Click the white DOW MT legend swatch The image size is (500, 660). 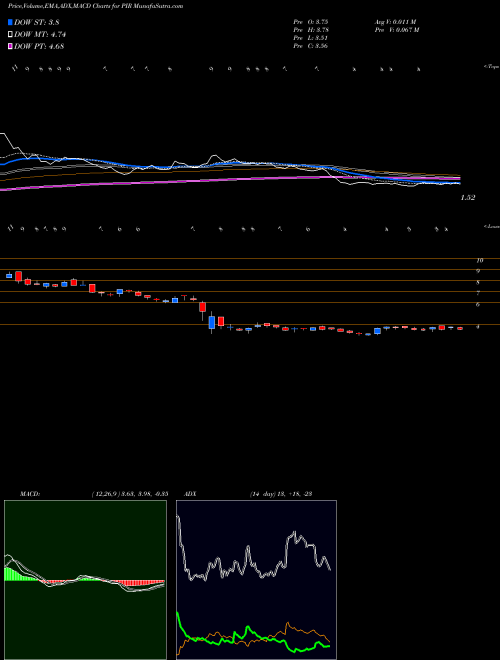(10, 35)
